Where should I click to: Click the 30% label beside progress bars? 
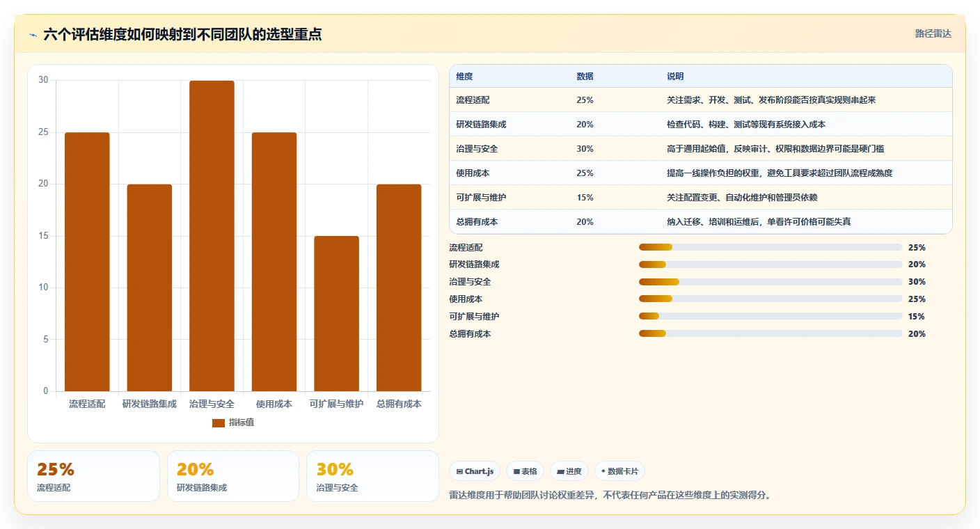tap(917, 282)
